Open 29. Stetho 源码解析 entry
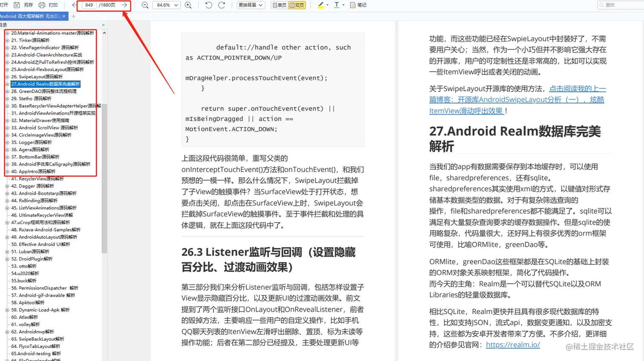The height and width of the screenshot is (361, 644). coord(31,99)
